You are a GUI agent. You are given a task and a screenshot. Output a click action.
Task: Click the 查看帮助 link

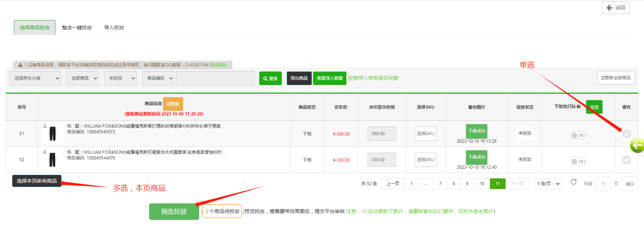click(218, 65)
